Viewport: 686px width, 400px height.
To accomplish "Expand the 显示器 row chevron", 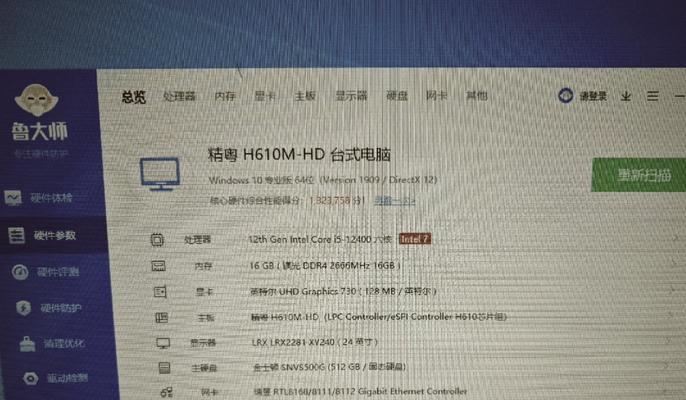I will [x=669, y=340].
